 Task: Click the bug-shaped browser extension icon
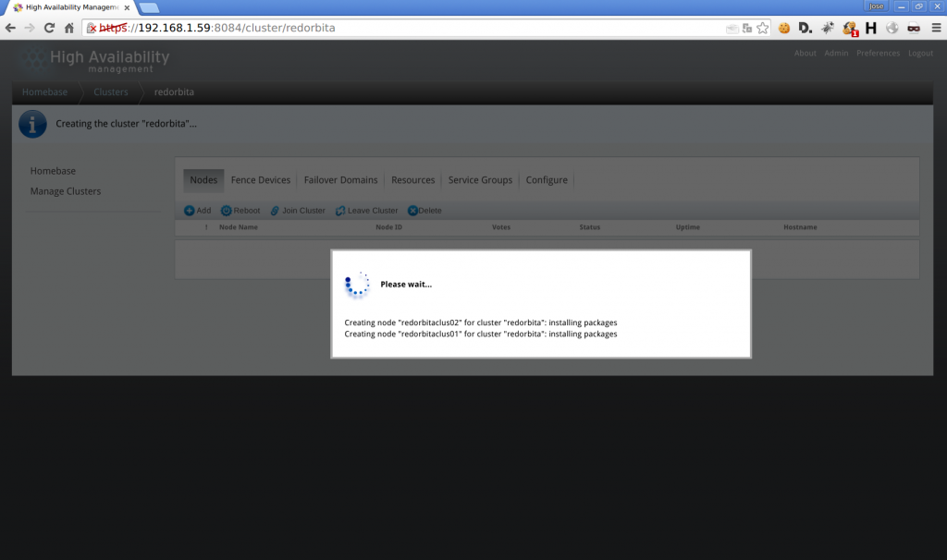click(827, 28)
